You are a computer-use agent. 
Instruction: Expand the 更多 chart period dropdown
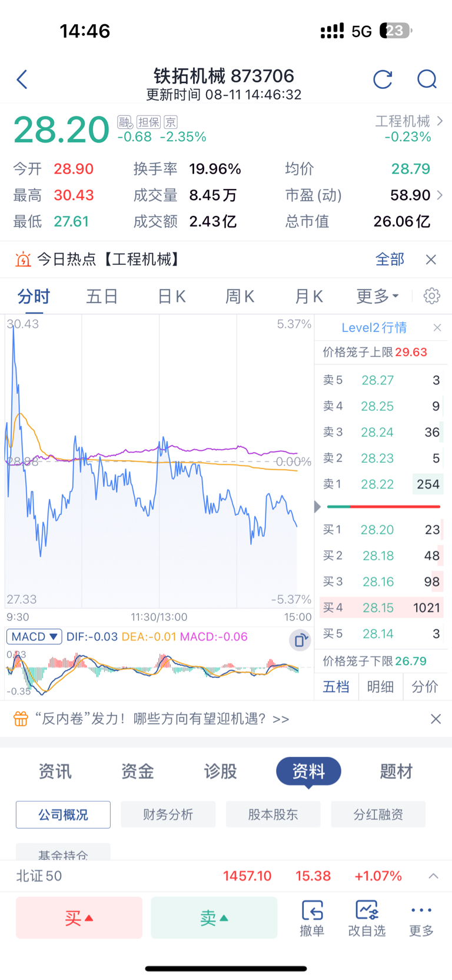click(x=377, y=296)
